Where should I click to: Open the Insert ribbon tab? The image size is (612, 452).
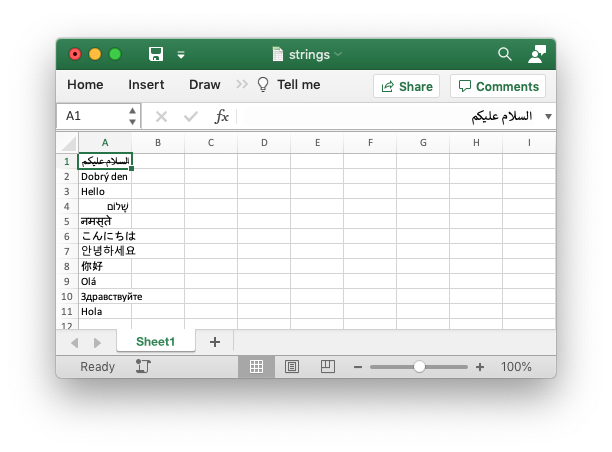point(146,85)
